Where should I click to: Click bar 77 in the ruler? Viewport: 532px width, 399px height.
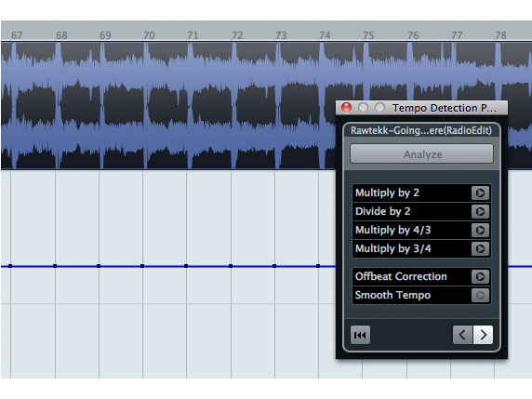pos(457,35)
